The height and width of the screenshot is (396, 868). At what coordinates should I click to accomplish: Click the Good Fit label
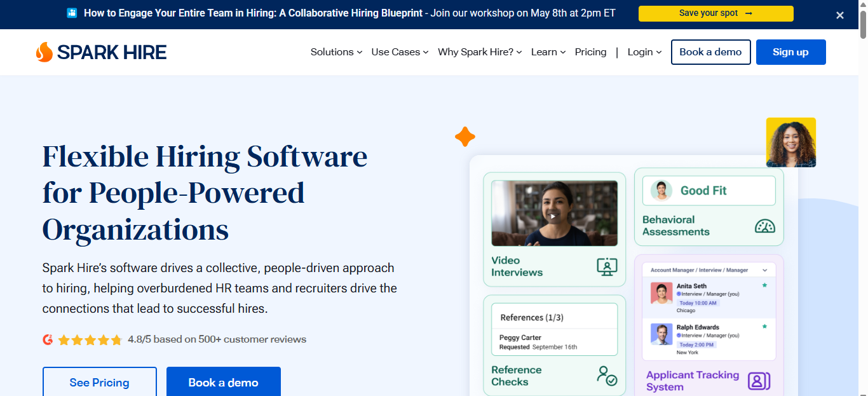[x=703, y=191]
